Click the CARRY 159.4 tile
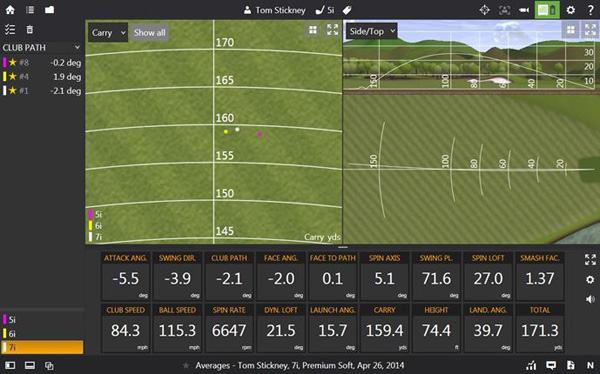The image size is (600, 374). pos(385,328)
